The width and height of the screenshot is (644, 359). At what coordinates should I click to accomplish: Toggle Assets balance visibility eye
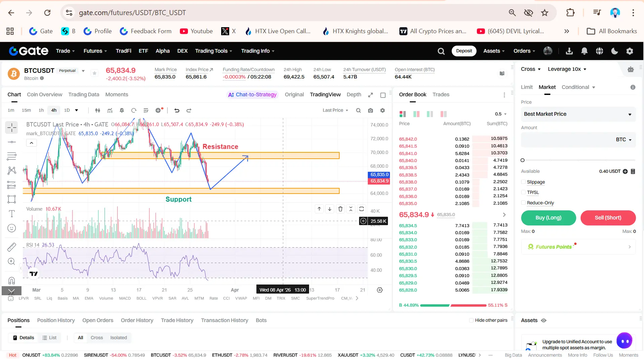tap(544, 320)
